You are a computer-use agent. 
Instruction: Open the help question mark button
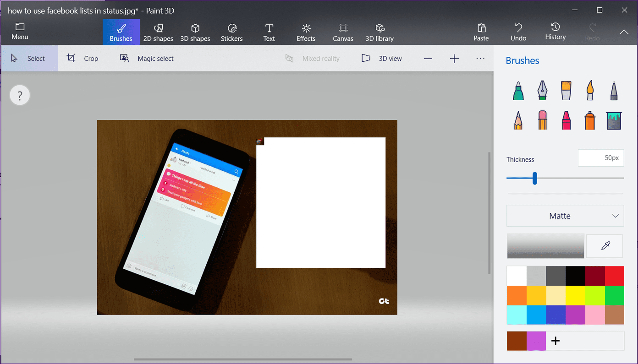(20, 96)
